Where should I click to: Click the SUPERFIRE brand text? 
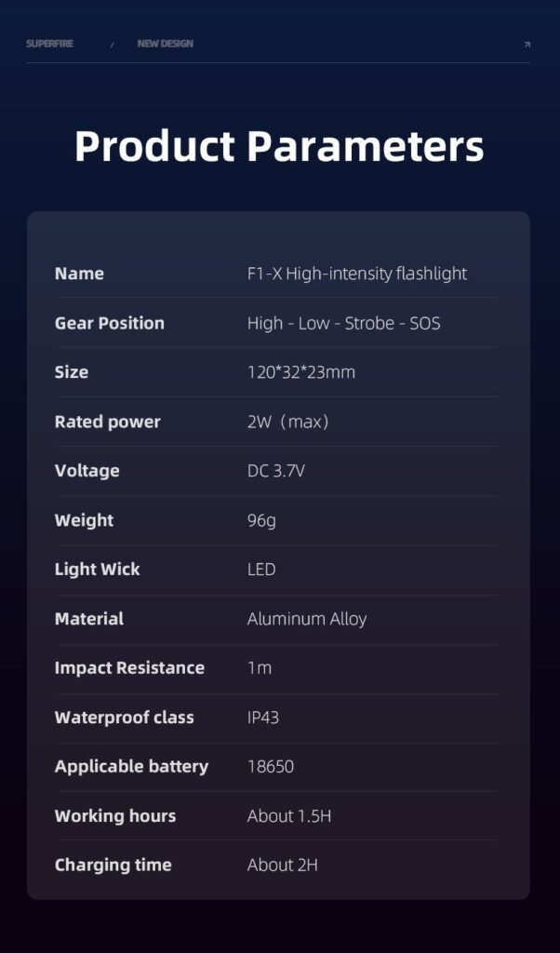point(49,44)
